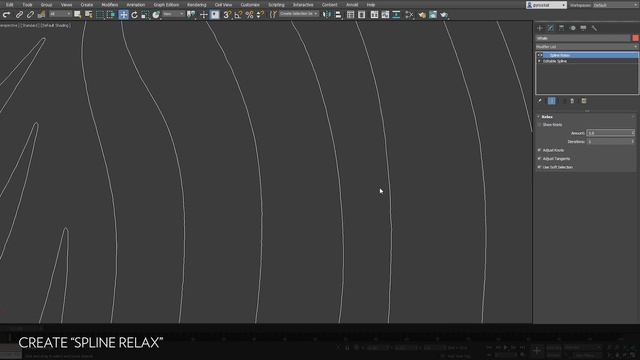Select the Link objects tool
This screenshot has width=640, height=360.
pyautogui.click(x=19, y=15)
